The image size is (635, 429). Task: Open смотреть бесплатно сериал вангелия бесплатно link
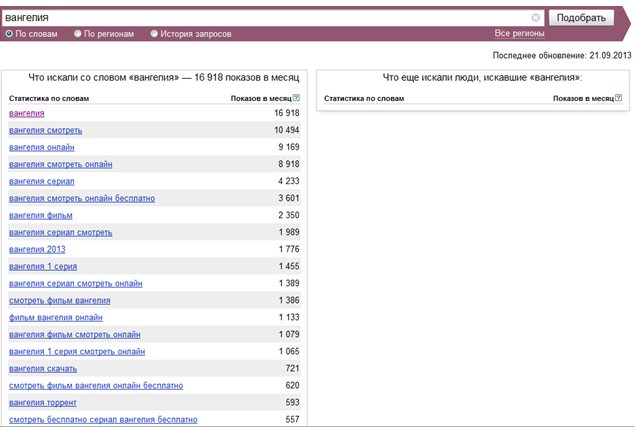(x=103, y=420)
